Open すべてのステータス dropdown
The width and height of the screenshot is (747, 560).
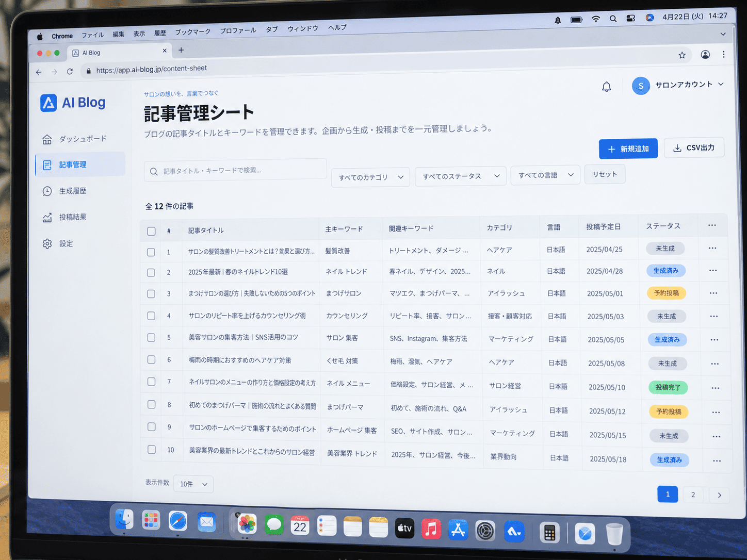(461, 176)
